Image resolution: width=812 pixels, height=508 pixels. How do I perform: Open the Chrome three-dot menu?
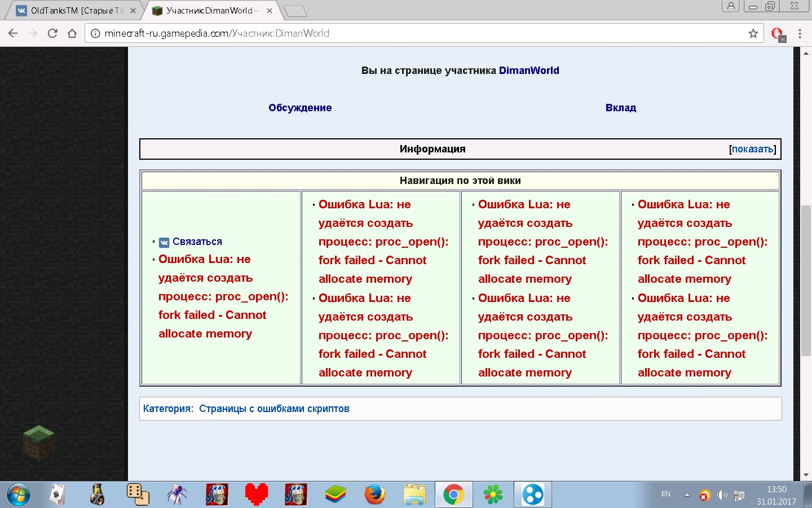pyautogui.click(x=800, y=33)
